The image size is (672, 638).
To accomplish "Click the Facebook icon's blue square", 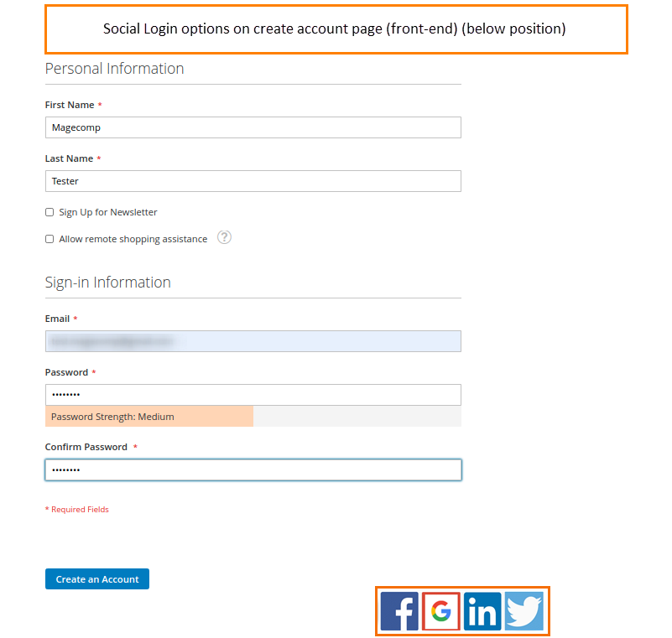I will (x=400, y=611).
